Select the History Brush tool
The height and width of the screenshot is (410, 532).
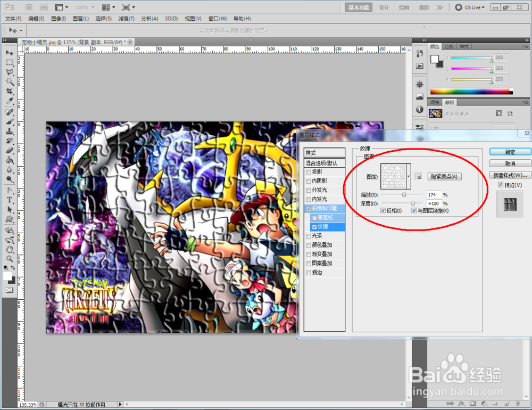pyautogui.click(x=10, y=141)
